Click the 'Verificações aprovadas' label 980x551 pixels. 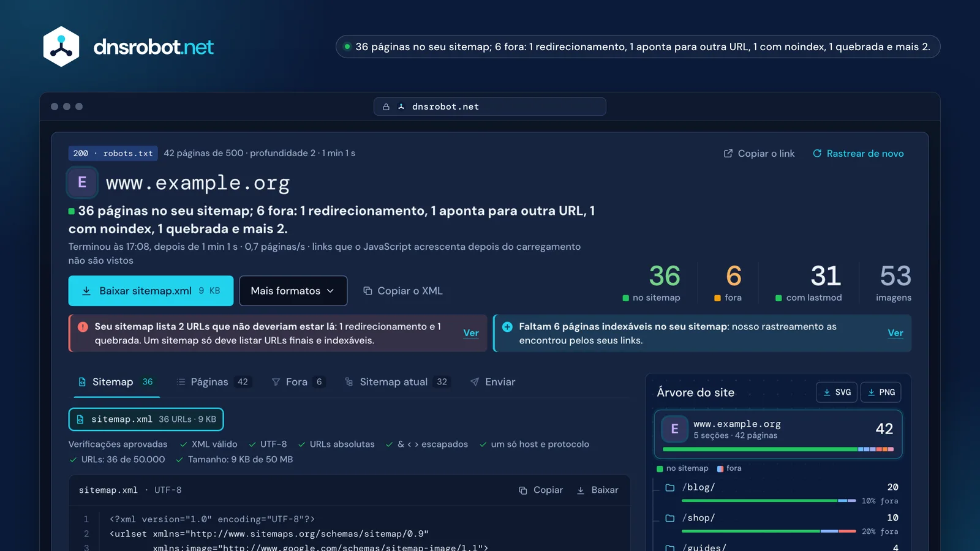[118, 444]
